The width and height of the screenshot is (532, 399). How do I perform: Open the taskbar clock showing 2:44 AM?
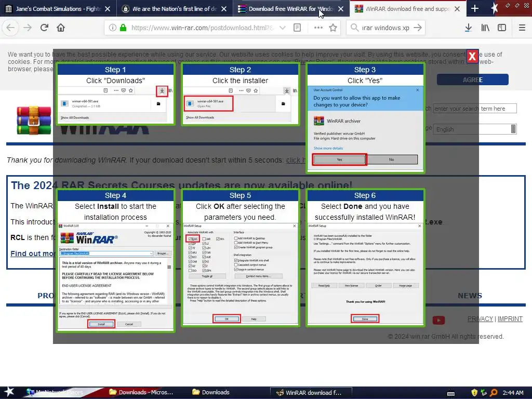pyautogui.click(x=513, y=393)
